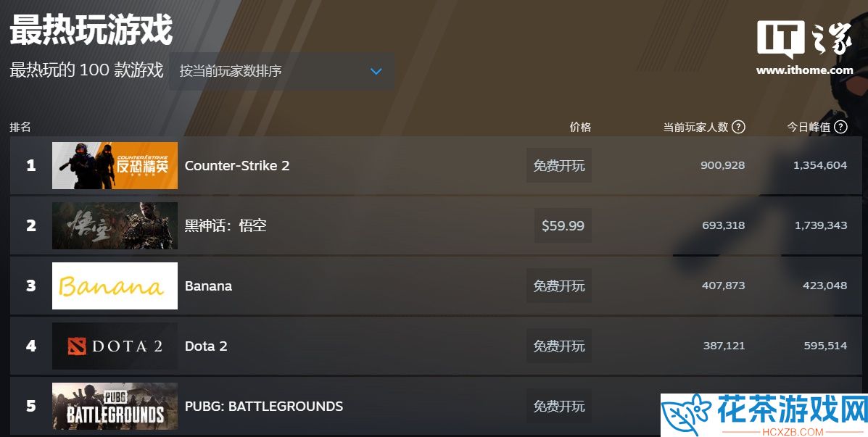Expand the blue chevron in sort dropdown
Viewport: 868px width, 437px height.
click(376, 71)
